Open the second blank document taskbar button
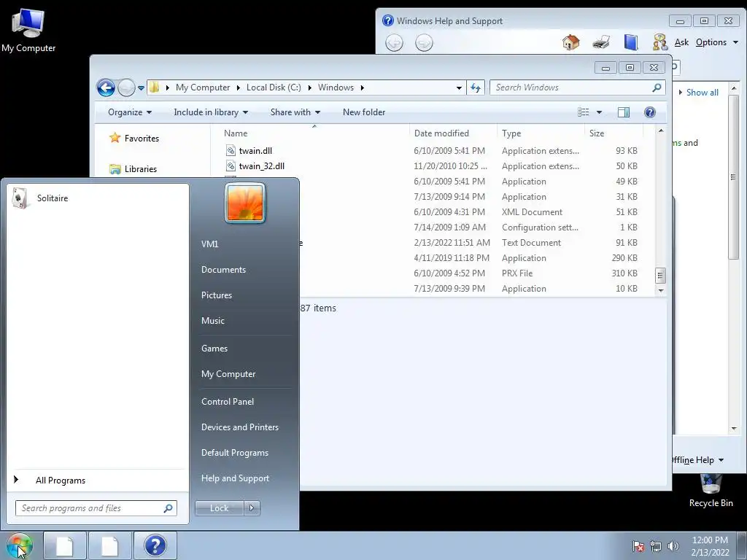 [109, 545]
